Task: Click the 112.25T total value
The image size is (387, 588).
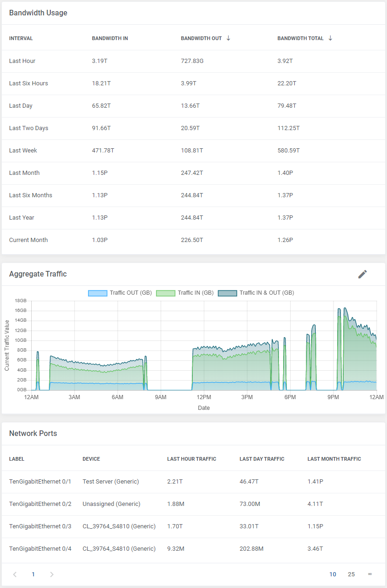Action: tap(289, 128)
